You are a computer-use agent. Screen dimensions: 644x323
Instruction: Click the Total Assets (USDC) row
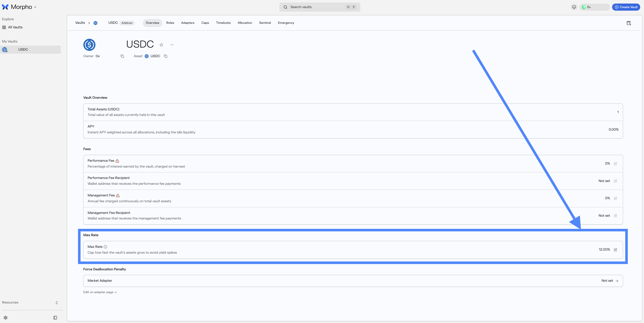click(x=353, y=112)
